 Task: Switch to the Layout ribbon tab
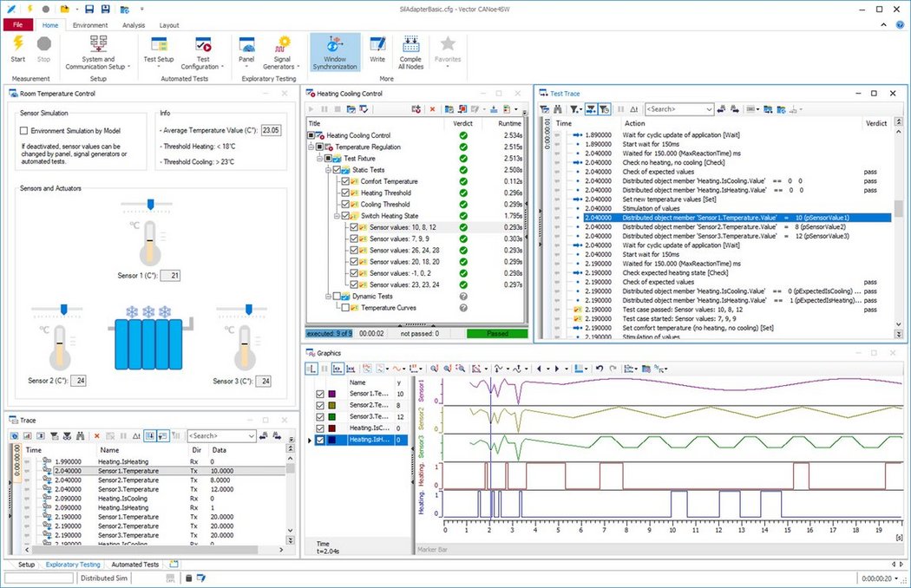point(169,25)
